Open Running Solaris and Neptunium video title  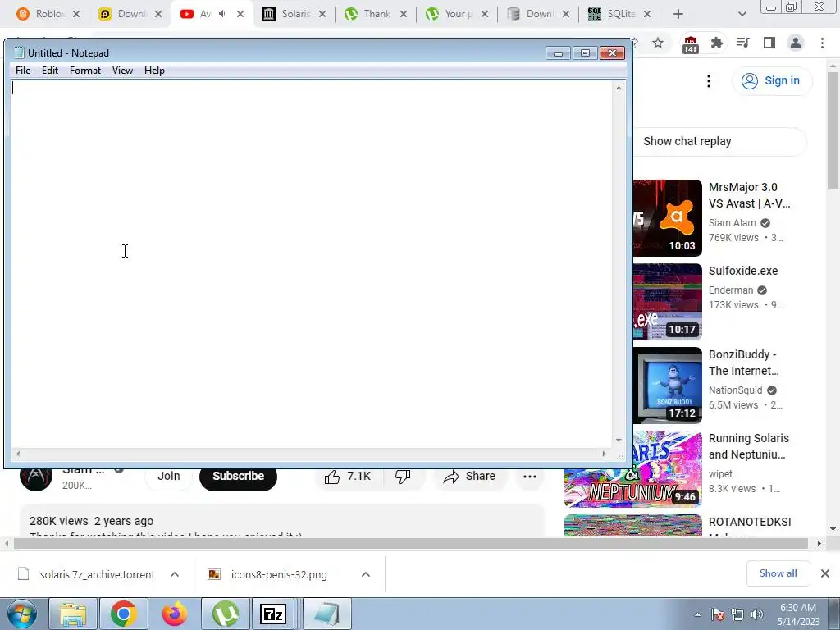tap(749, 446)
